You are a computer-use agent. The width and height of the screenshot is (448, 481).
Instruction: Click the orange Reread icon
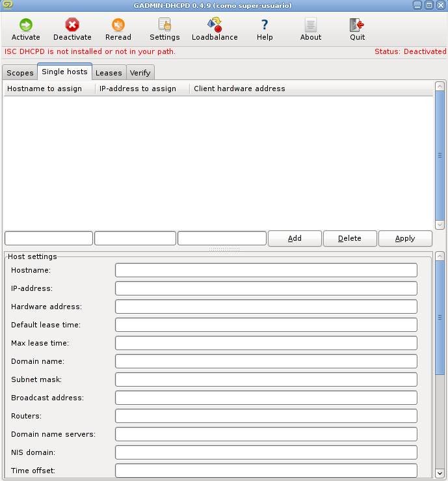pyautogui.click(x=118, y=25)
